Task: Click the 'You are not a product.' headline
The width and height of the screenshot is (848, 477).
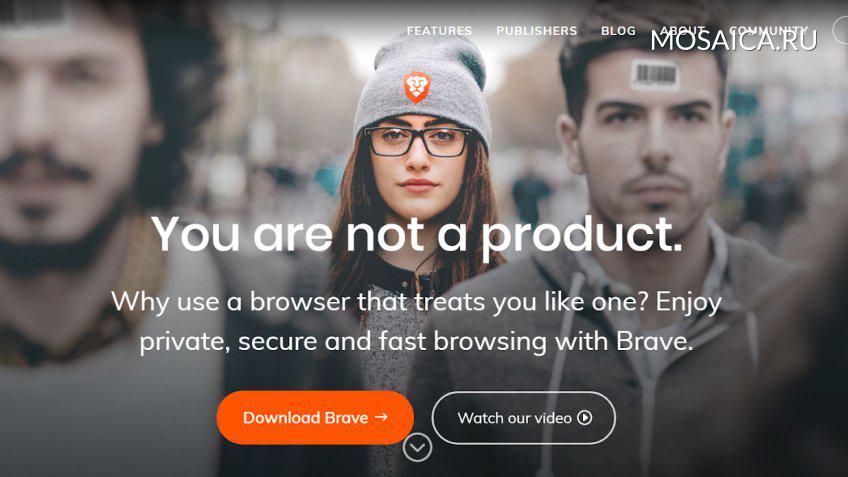Action: tap(416, 235)
